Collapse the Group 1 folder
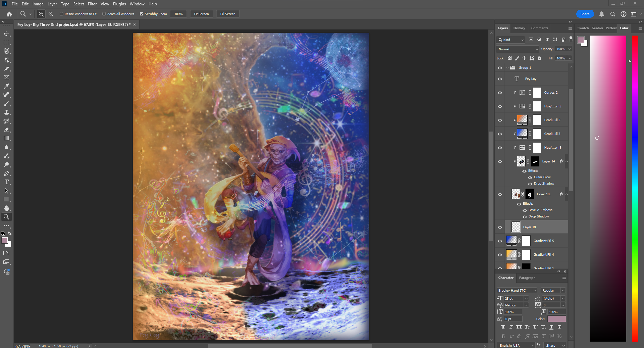Image resolution: width=644 pixels, height=348 pixels. click(x=507, y=68)
